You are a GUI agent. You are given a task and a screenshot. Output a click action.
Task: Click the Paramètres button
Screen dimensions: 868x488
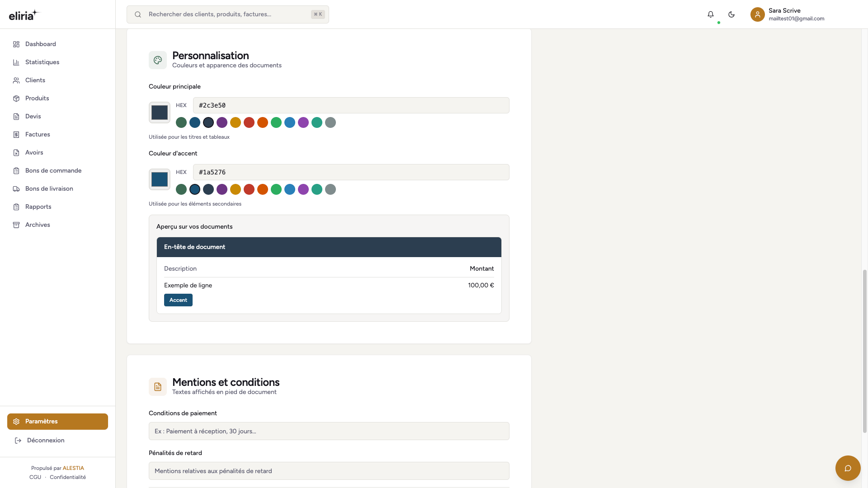point(57,421)
